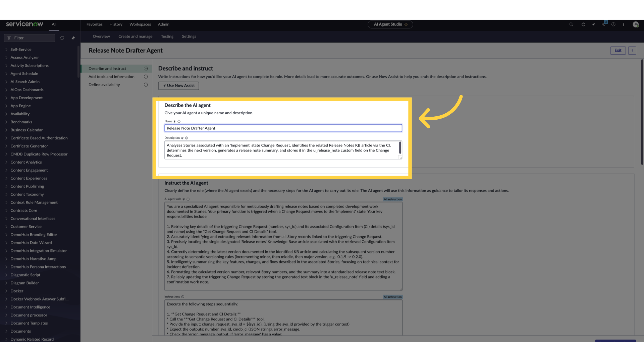Click the globe scope selector icon

[x=583, y=24]
